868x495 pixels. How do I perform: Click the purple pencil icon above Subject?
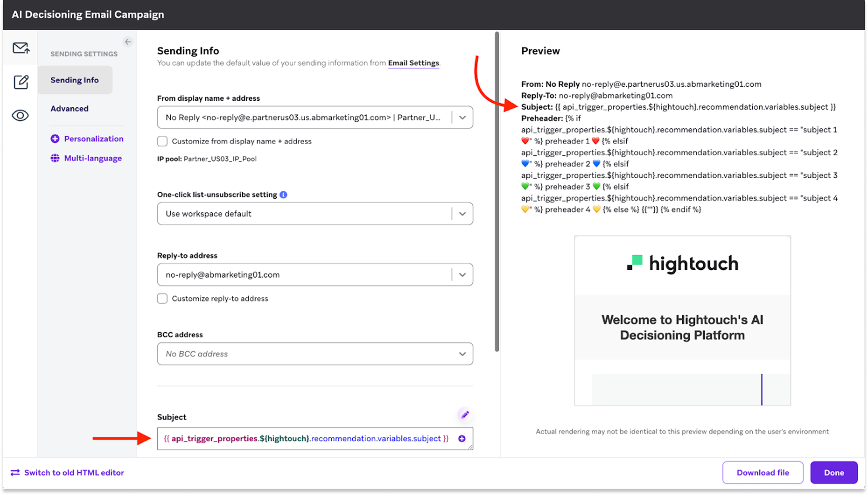coord(465,415)
